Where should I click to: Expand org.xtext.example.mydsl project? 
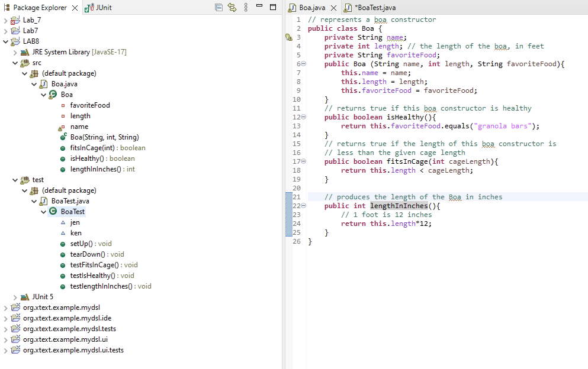point(5,307)
